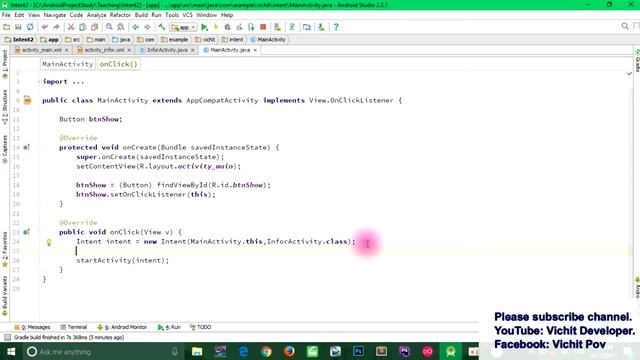640x360 pixels.
Task: Open the Build menu
Action: click(x=141, y=15)
